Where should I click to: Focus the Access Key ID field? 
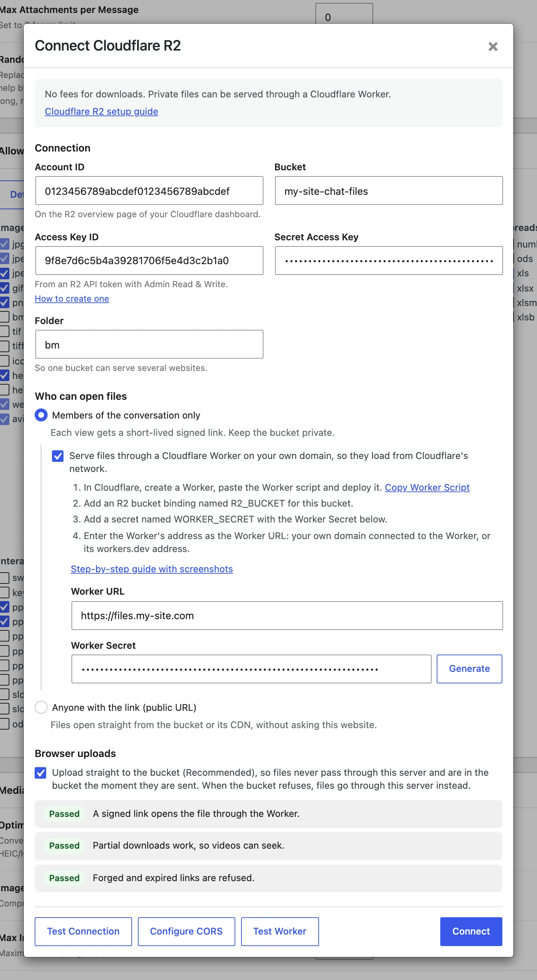(149, 261)
